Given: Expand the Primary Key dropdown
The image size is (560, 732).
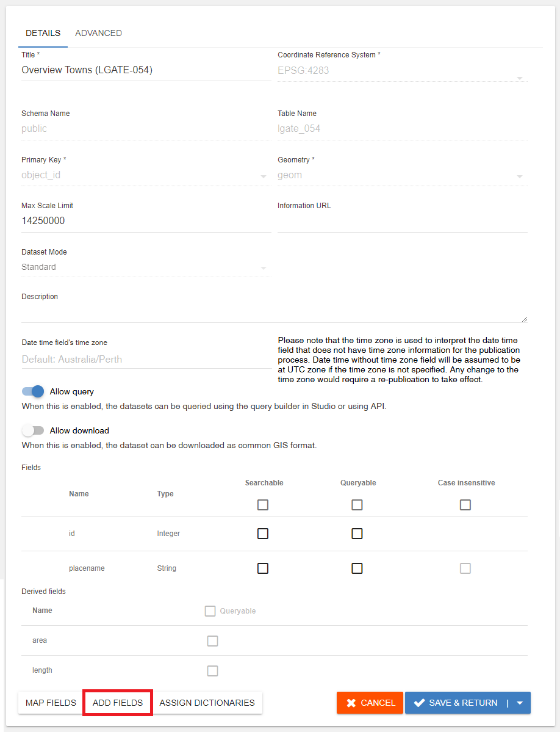Looking at the screenshot, I should (x=263, y=175).
